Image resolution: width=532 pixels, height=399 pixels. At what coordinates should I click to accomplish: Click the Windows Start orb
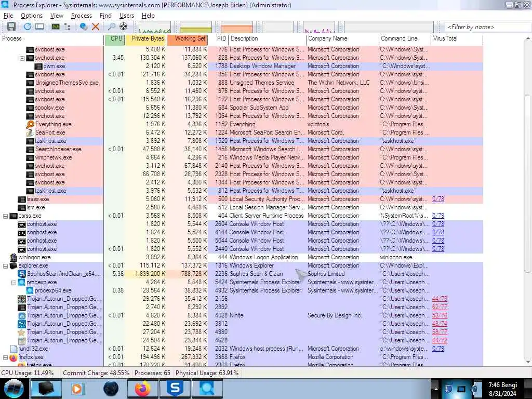click(14, 389)
